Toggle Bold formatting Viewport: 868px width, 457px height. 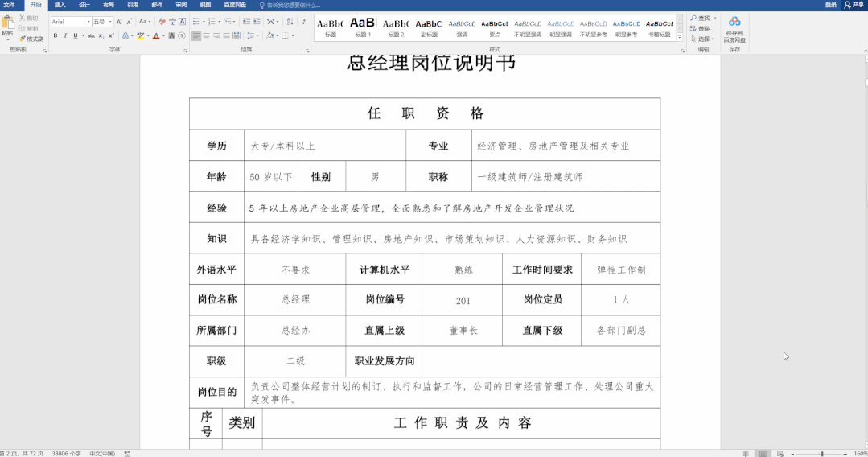(56, 35)
